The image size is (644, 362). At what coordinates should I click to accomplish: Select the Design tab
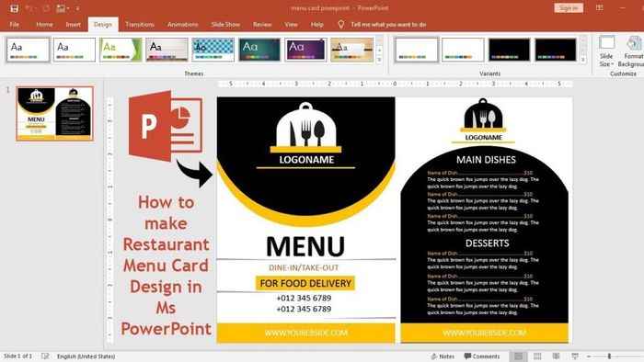[103, 25]
